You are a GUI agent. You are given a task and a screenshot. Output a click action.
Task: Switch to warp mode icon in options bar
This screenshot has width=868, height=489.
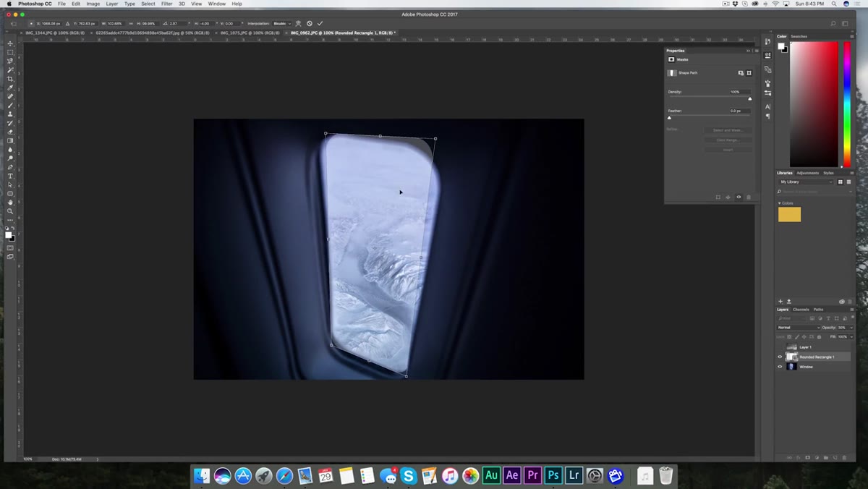point(298,23)
